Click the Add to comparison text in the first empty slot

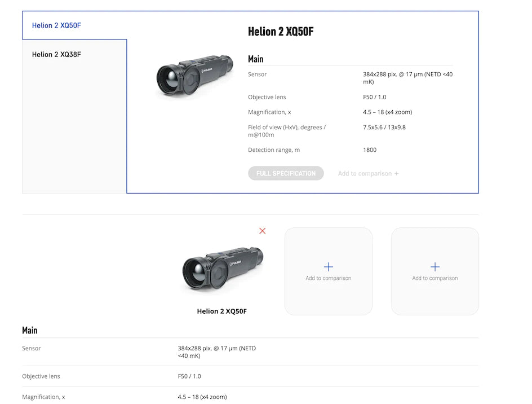[329, 278]
